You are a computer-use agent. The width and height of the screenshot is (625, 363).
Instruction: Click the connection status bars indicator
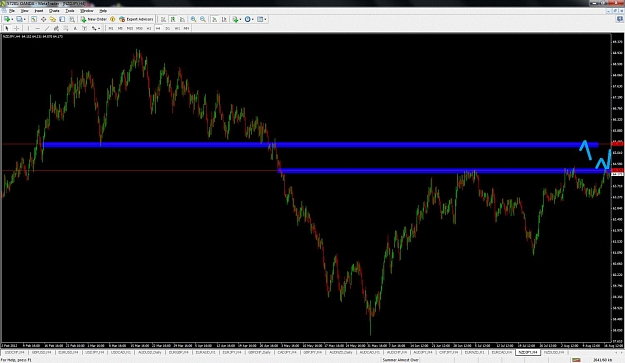pos(576,360)
